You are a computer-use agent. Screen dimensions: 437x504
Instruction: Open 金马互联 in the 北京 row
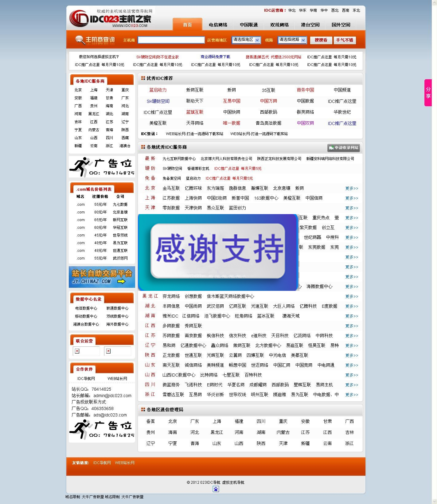tap(171, 188)
